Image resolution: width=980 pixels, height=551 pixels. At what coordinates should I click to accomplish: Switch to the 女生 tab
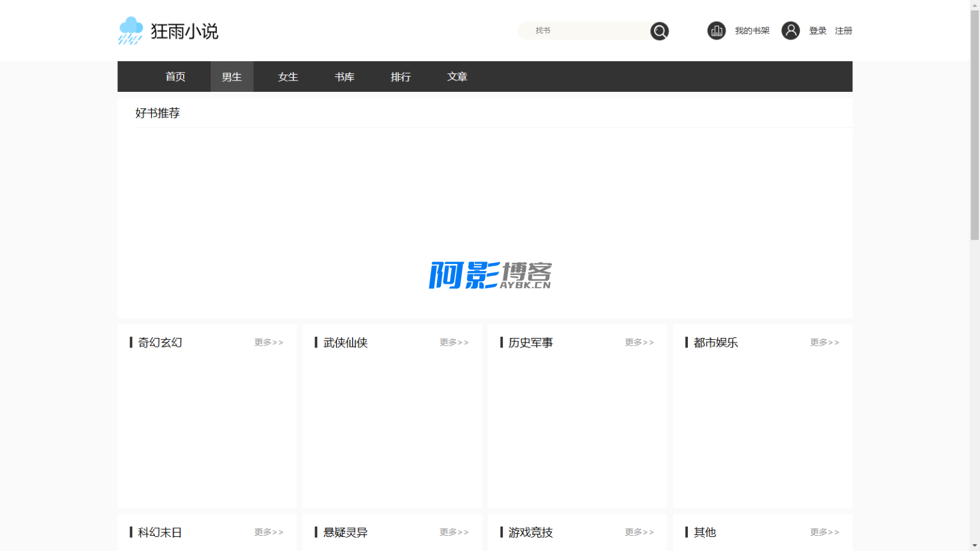pos(288,77)
